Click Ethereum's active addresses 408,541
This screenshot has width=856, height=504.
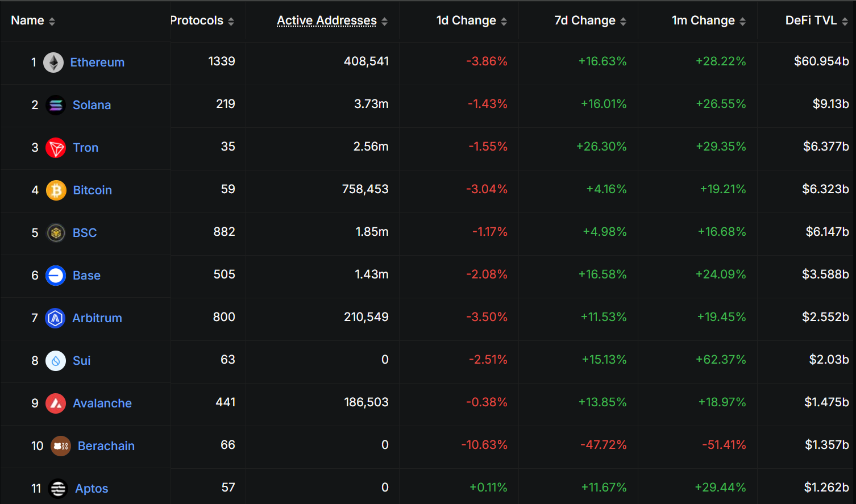367,61
